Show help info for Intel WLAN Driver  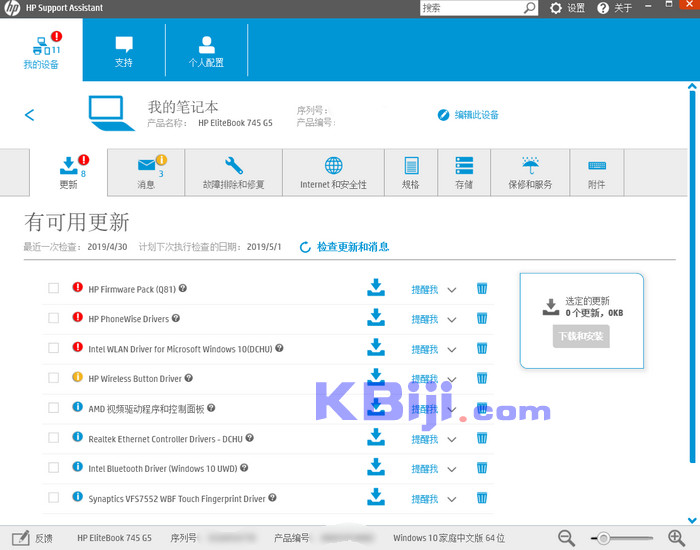tap(279, 348)
